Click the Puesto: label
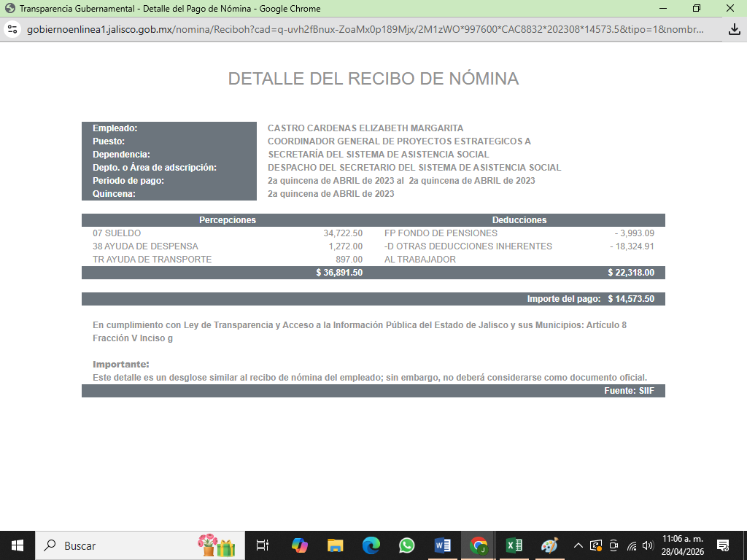Screen dimensions: 747x560 click(x=109, y=141)
